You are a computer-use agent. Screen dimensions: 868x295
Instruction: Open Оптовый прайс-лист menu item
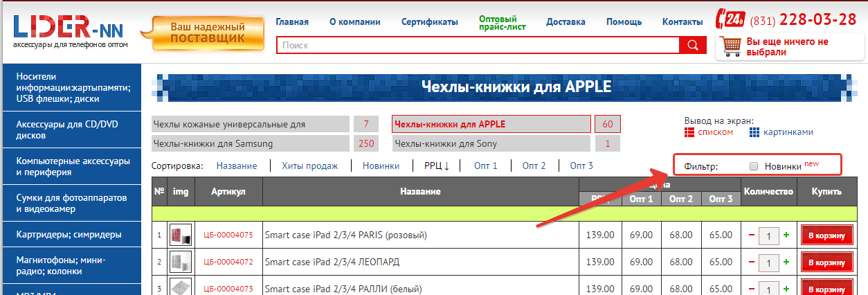[x=502, y=22]
